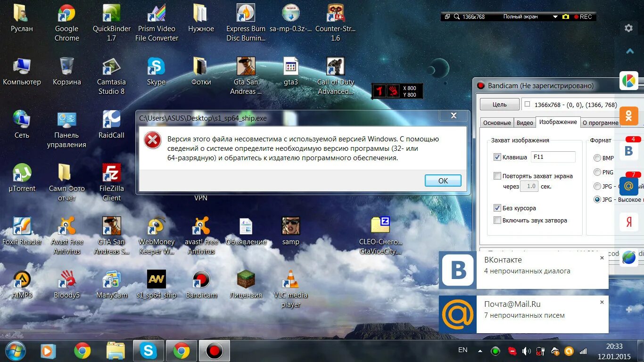Screen dimensions: 644x362
Task: Select Prism Video File Converter icon
Action: (x=157, y=23)
